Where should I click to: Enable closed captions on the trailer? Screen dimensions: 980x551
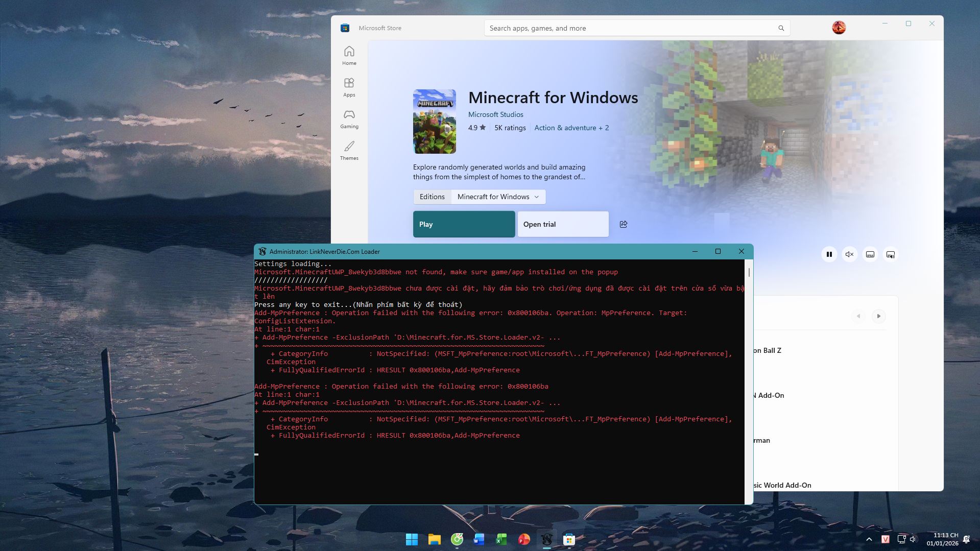870,254
